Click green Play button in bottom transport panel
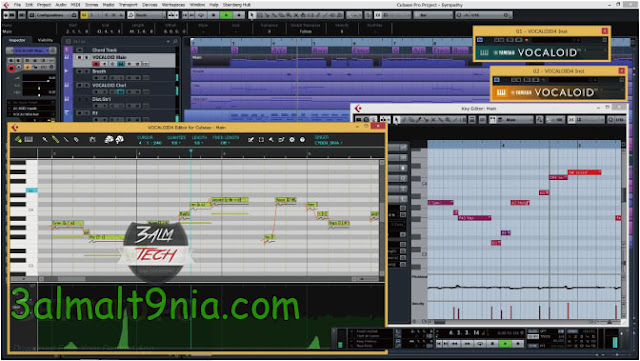640x361 pixels. click(x=505, y=343)
